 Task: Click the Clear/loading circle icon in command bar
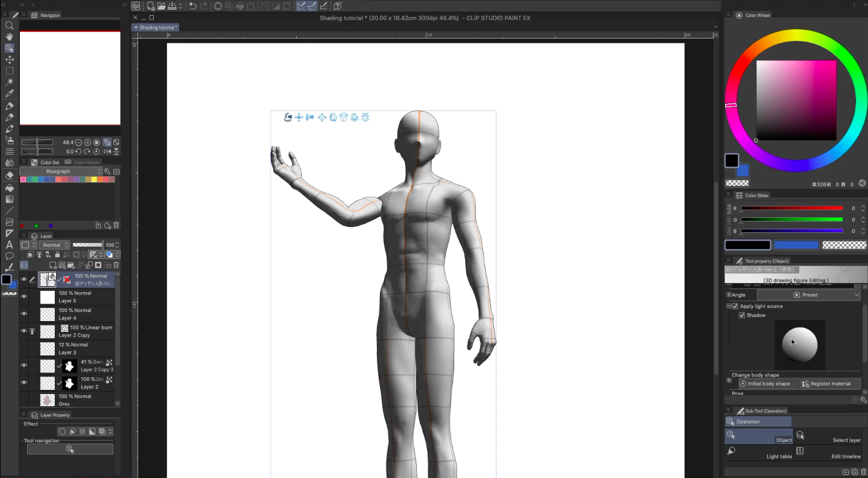pyautogui.click(x=218, y=6)
